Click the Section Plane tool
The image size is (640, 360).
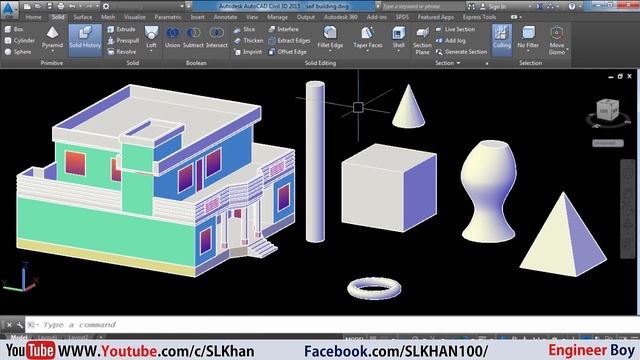422,40
